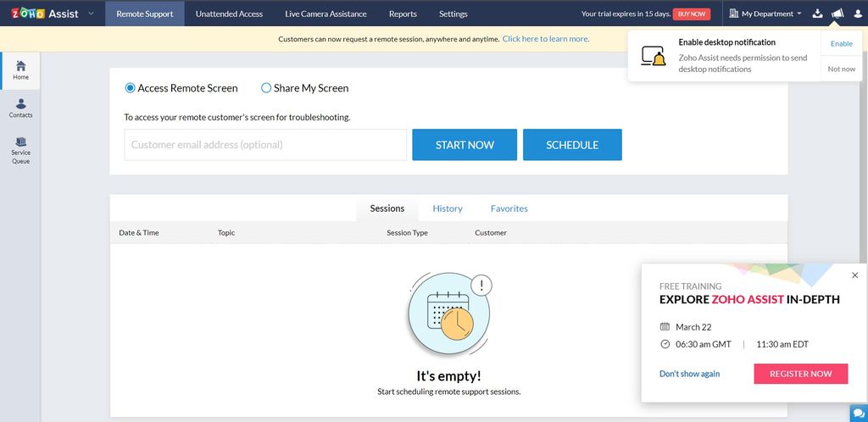Select the Access Remote Screen option

(x=181, y=88)
